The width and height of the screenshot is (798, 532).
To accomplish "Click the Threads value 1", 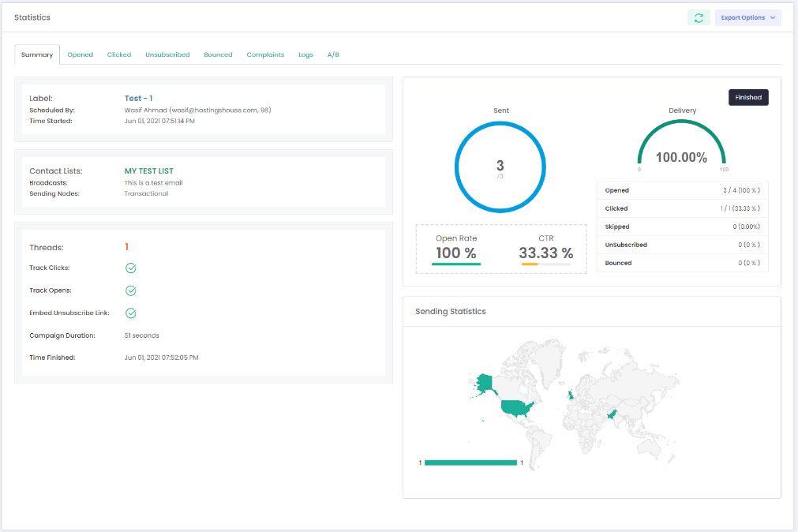I will click(x=127, y=247).
